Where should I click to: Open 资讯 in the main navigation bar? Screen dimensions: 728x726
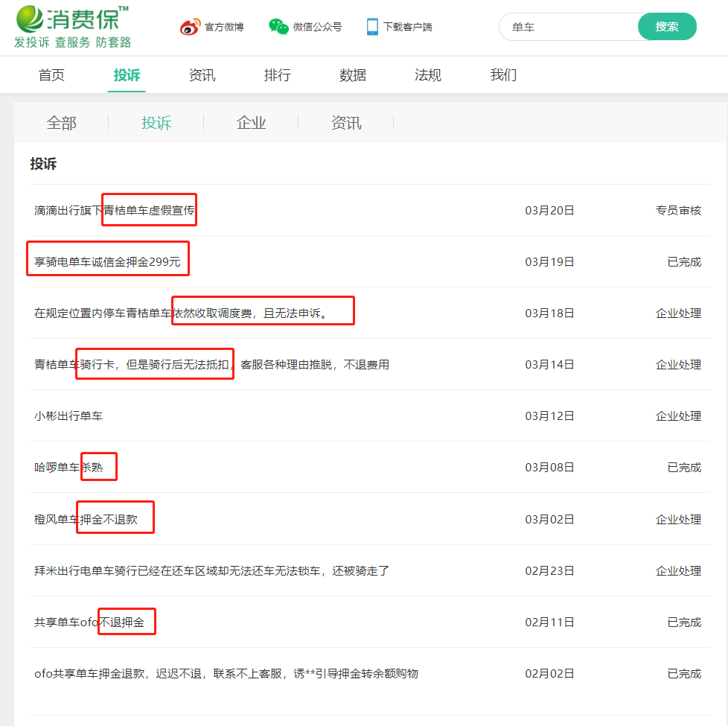click(202, 74)
